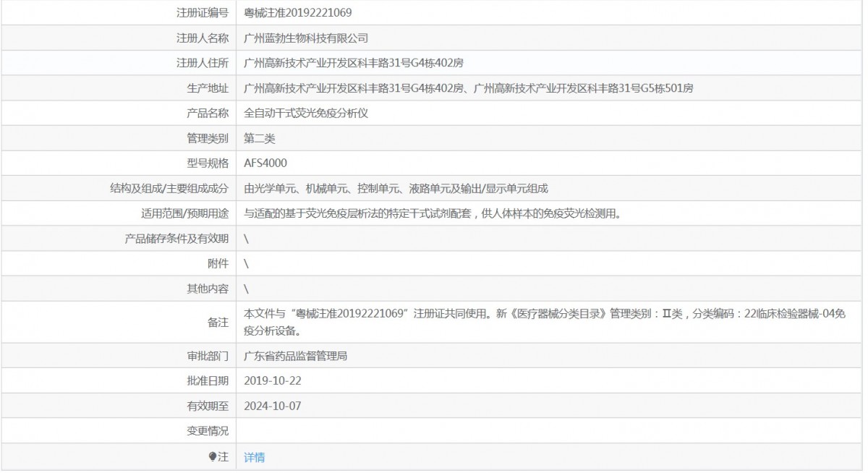Image resolution: width=868 pixels, height=473 pixels.
Task: Click the 附件 label
Action: coord(218,264)
